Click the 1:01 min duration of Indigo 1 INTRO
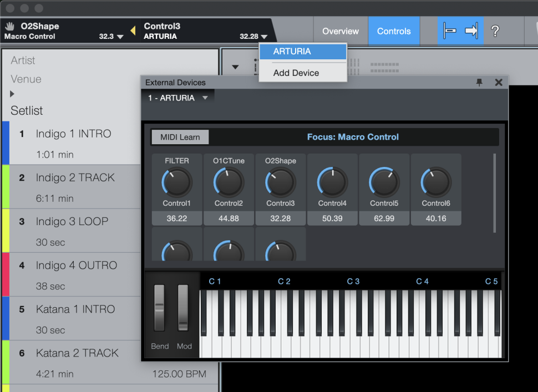538x392 pixels. click(55, 155)
